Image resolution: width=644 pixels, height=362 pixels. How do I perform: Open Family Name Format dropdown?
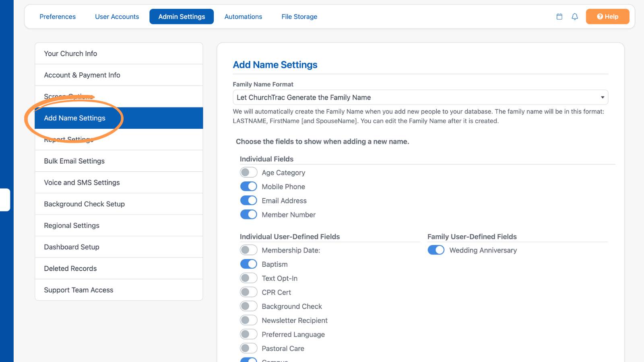pos(420,97)
